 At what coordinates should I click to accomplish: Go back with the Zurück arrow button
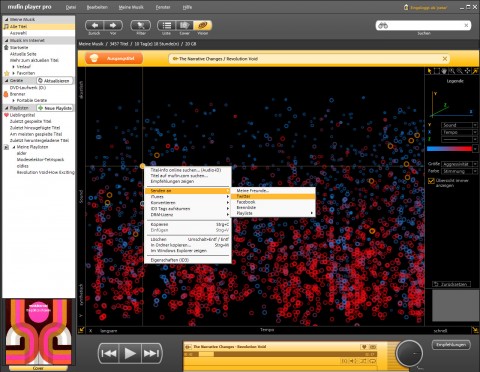click(95, 25)
